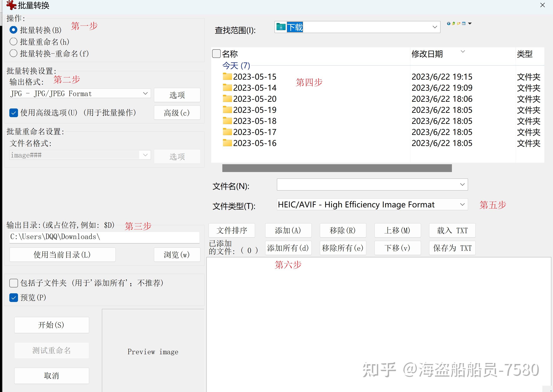
Task: Click the Downloads folder icon in look-in box
Action: pyautogui.click(x=281, y=26)
